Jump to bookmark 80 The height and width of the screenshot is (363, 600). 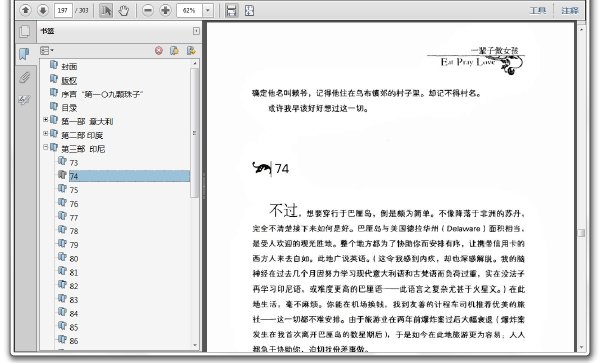coord(74,259)
